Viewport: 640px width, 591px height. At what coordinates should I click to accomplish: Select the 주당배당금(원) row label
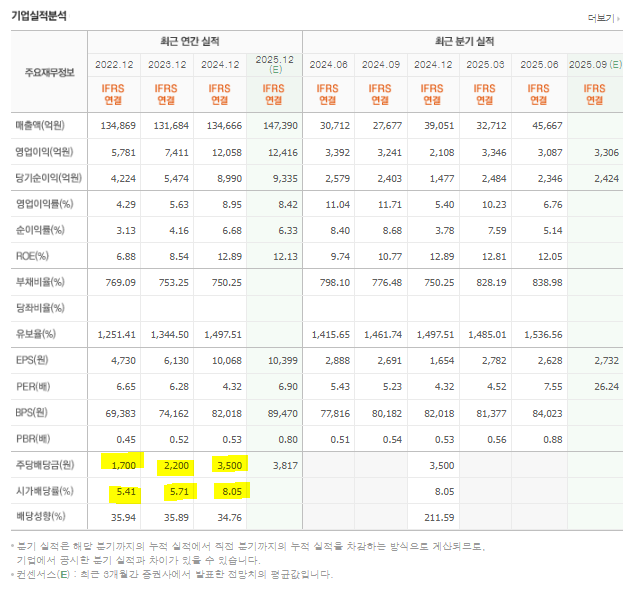click(x=45, y=465)
